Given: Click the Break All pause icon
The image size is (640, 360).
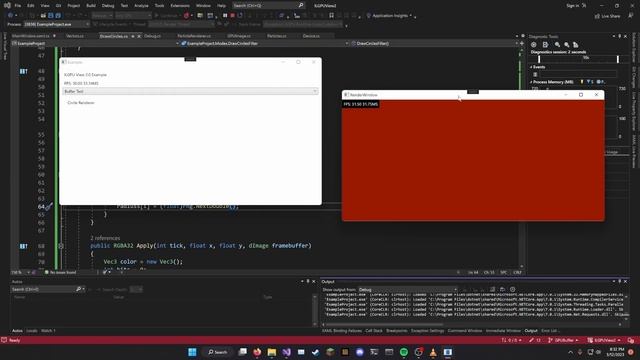Looking at the screenshot, I should pyautogui.click(x=225, y=16).
